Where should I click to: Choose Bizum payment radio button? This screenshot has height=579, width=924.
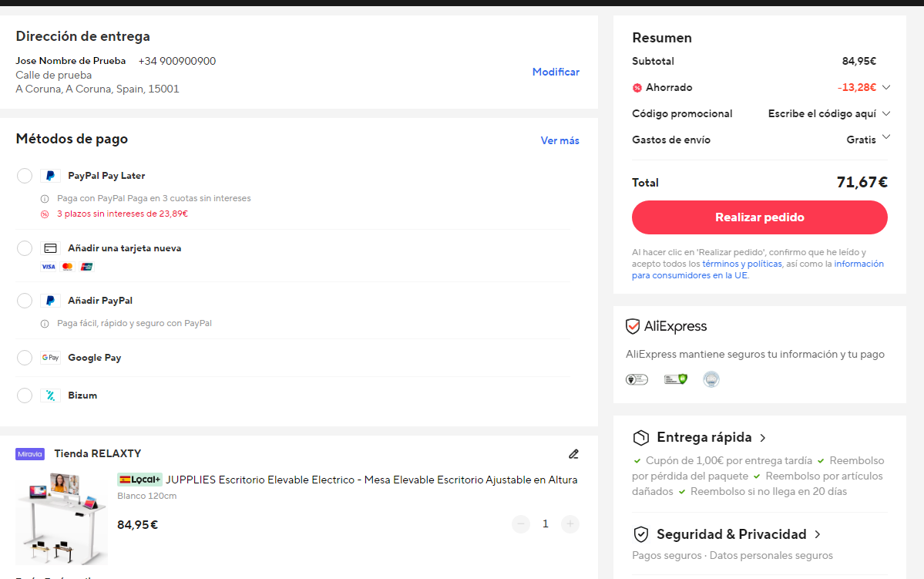(24, 396)
